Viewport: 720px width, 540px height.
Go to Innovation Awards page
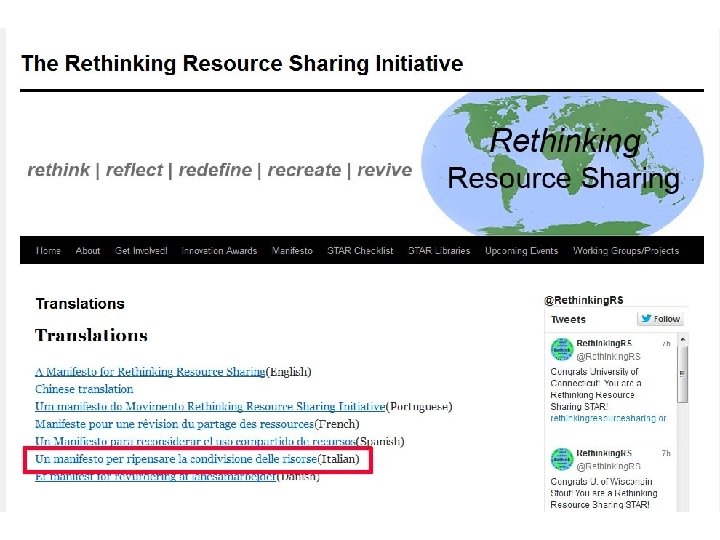pyautogui.click(x=219, y=251)
